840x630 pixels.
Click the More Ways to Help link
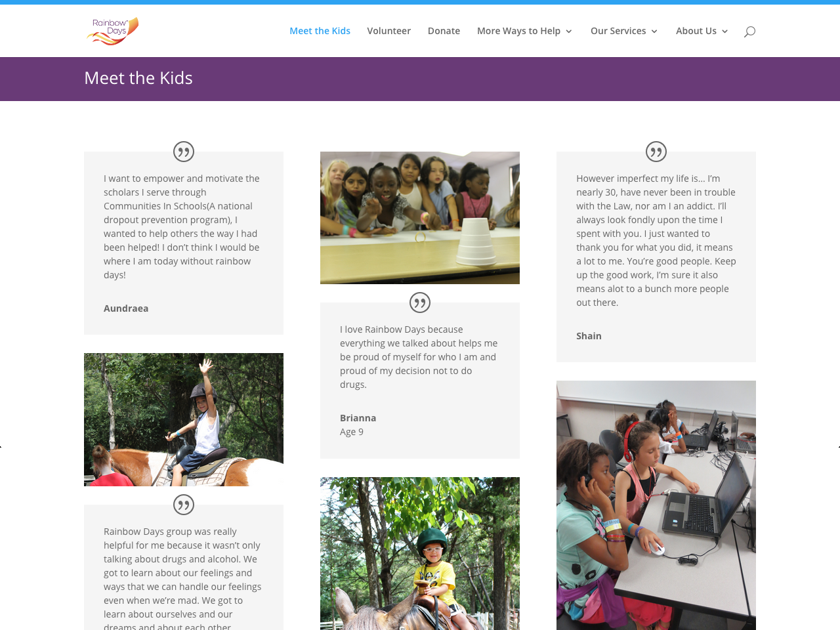coord(518,31)
